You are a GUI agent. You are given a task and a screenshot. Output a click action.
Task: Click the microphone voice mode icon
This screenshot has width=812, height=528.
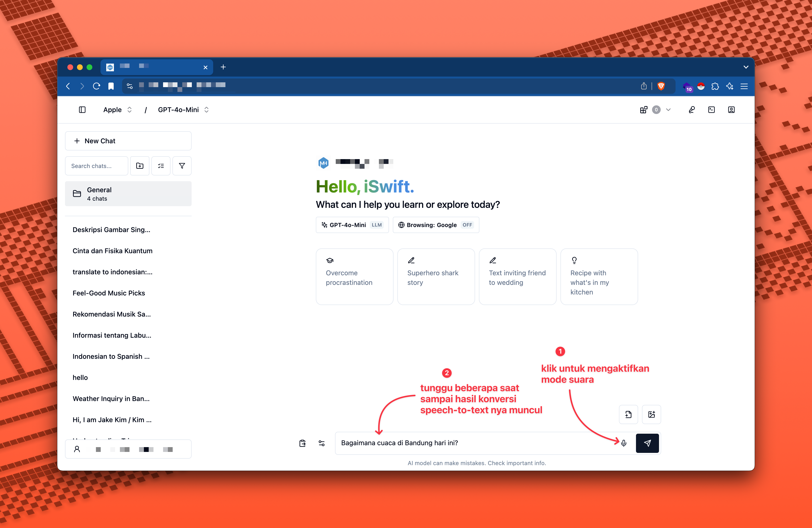pos(624,443)
